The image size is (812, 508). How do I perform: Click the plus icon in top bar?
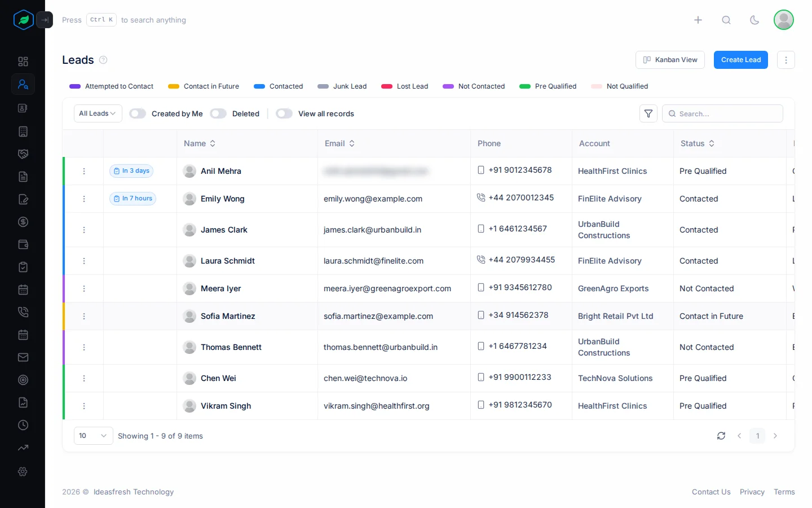(698, 20)
